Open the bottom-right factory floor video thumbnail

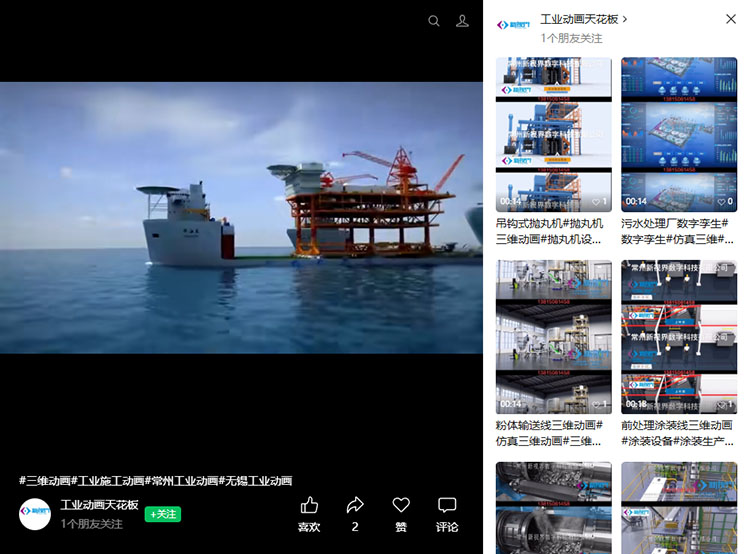(679, 508)
